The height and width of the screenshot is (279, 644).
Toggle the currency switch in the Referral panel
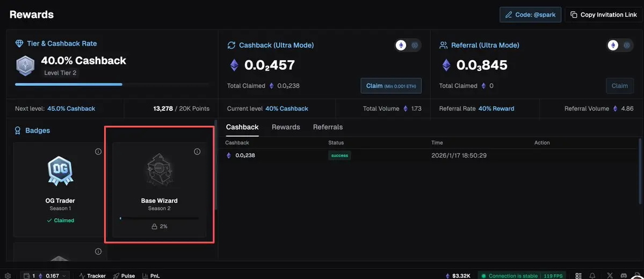pos(620,45)
